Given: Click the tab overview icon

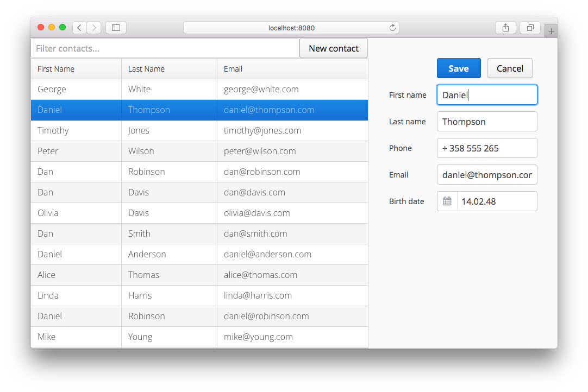Looking at the screenshot, I should pyautogui.click(x=530, y=27).
